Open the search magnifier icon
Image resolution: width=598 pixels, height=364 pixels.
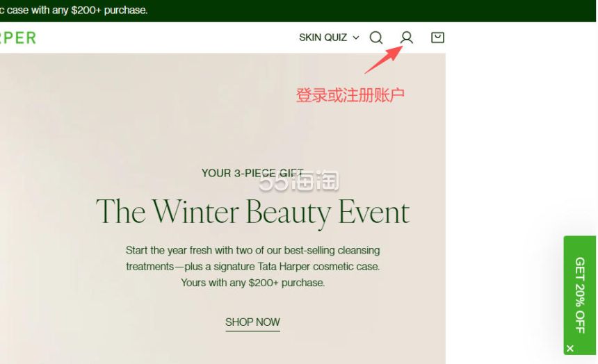(x=376, y=38)
